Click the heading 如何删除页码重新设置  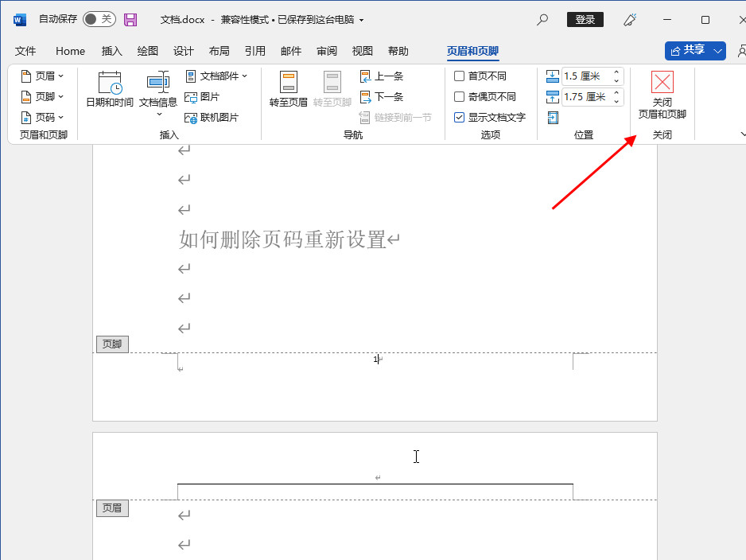point(282,239)
